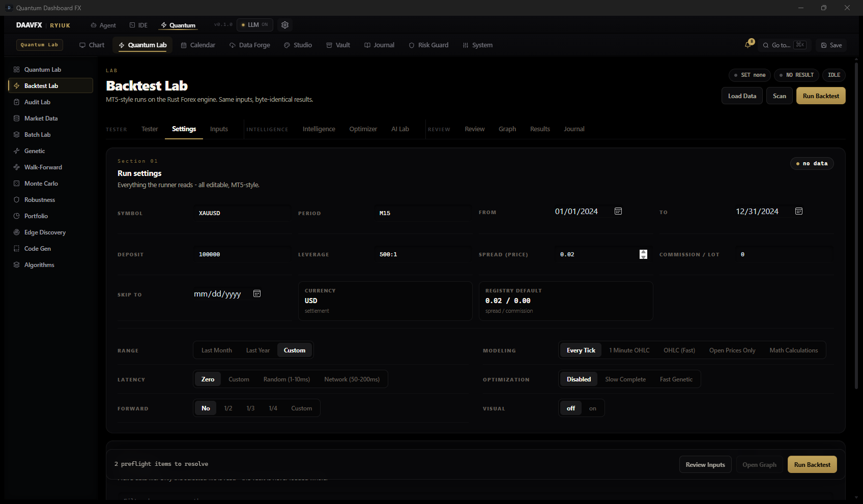863x504 pixels.
Task: Turn Visual mode on
Action: [593, 408]
